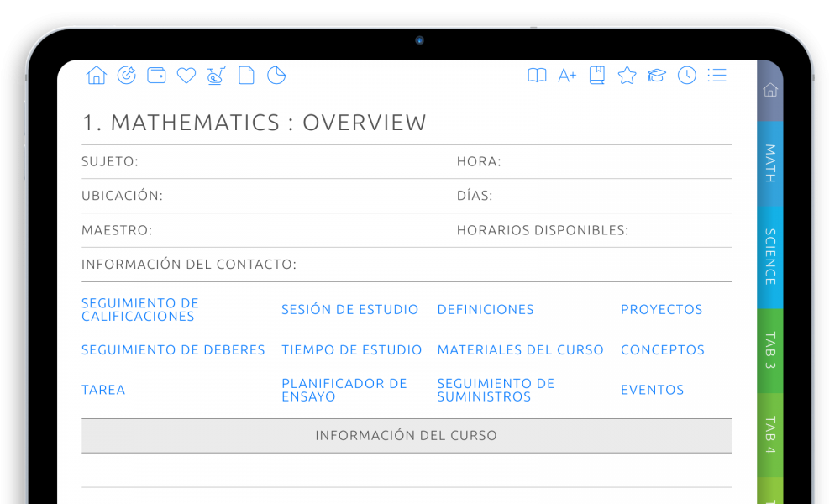Open Seguimiento de Deberes link
This screenshot has height=504, width=840.
[173, 349]
